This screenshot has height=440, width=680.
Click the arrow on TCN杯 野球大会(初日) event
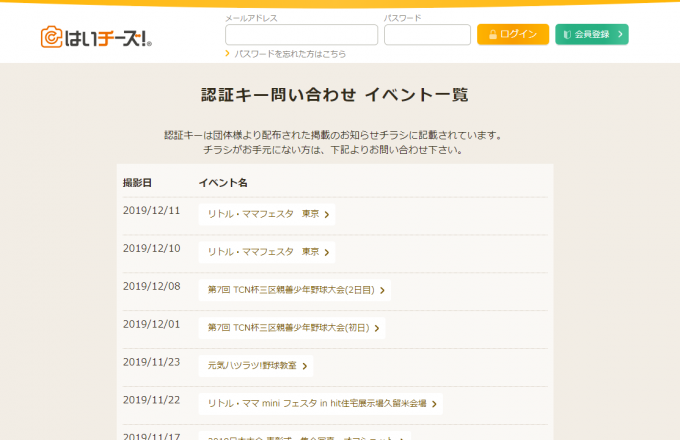378,328
